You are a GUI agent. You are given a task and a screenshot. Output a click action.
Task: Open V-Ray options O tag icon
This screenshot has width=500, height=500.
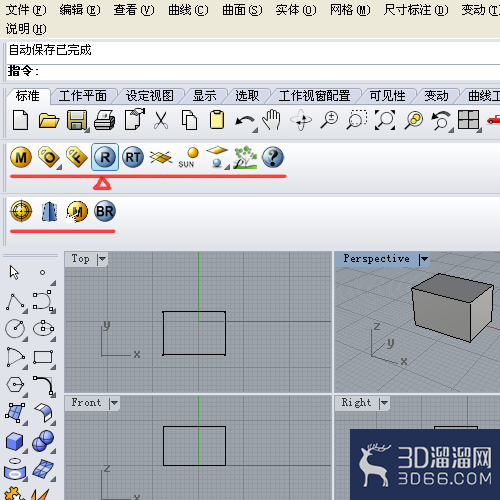coord(49,157)
